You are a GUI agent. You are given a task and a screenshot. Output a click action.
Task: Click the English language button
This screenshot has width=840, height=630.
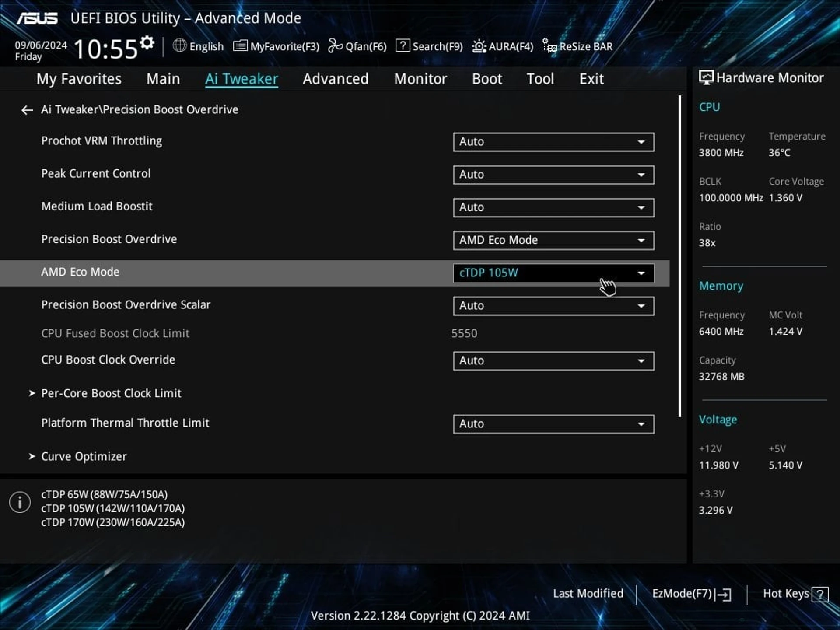198,46
